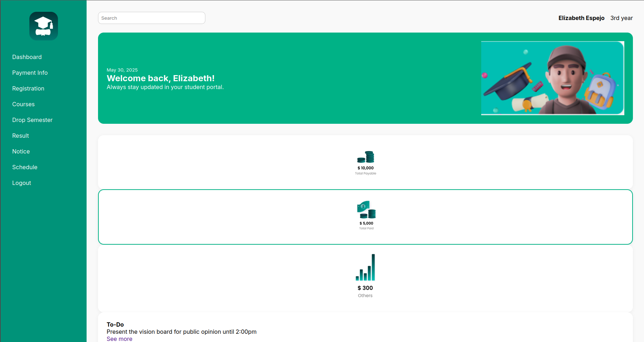Screen dimensions: 644x342
Task: Go to Payment Info page
Action: (x=30, y=73)
